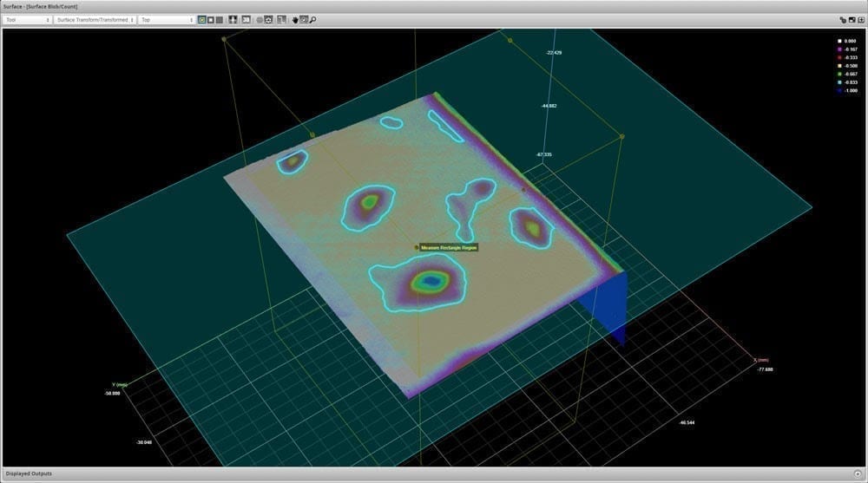Click the Measure Rectangle Region label
The height and width of the screenshot is (483, 868).
tap(449, 247)
